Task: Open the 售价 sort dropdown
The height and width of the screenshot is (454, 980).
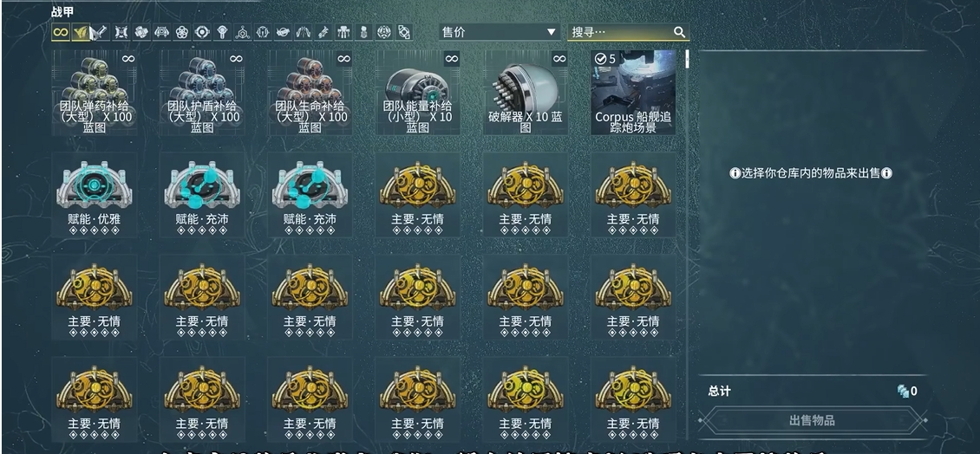Action: (x=500, y=32)
